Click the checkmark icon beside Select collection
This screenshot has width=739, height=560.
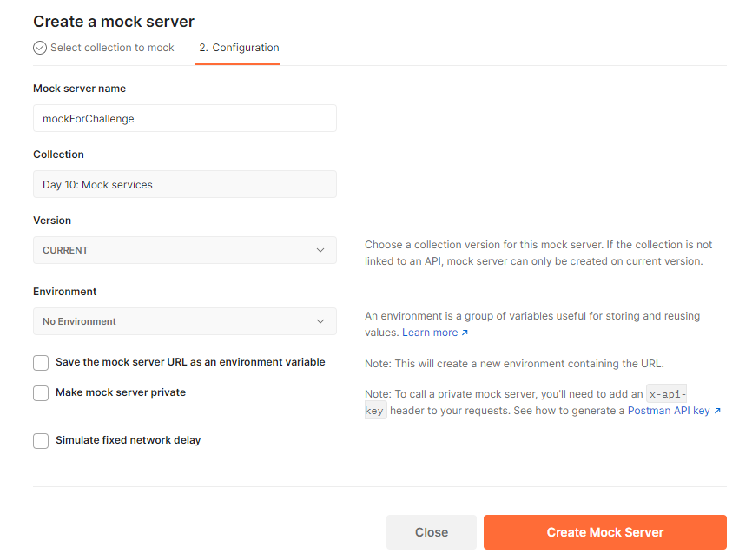tap(40, 48)
